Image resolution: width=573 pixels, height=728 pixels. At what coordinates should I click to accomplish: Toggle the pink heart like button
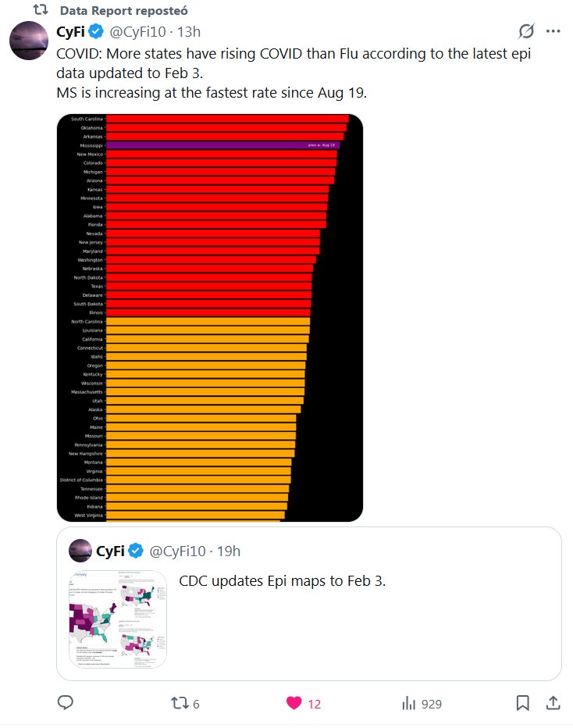pos(294,703)
